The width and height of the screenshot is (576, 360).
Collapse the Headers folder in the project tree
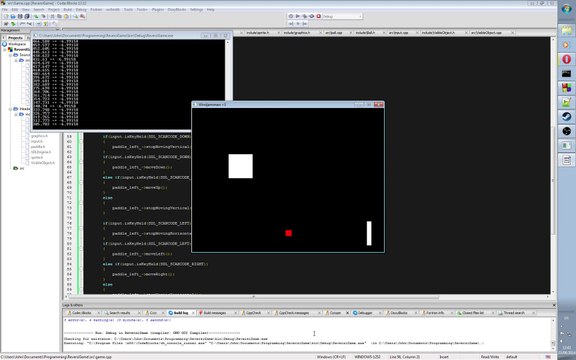[x=11, y=109]
